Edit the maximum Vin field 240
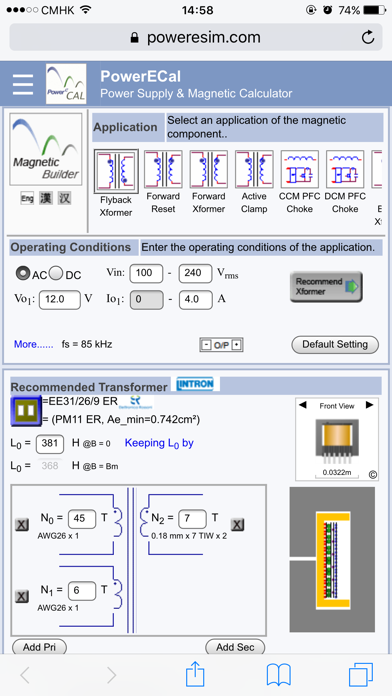Screen dimensions: 392x696 point(195,273)
